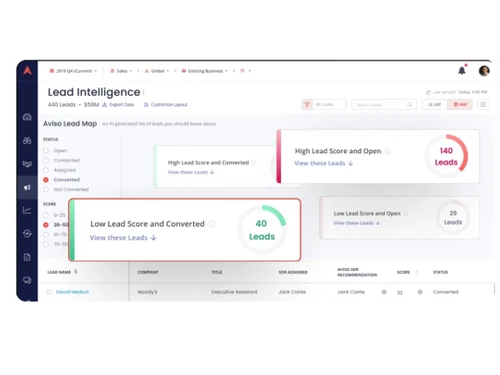This screenshot has width=500, height=375.
Task: Click info icon beside score 32
Action: point(420,292)
